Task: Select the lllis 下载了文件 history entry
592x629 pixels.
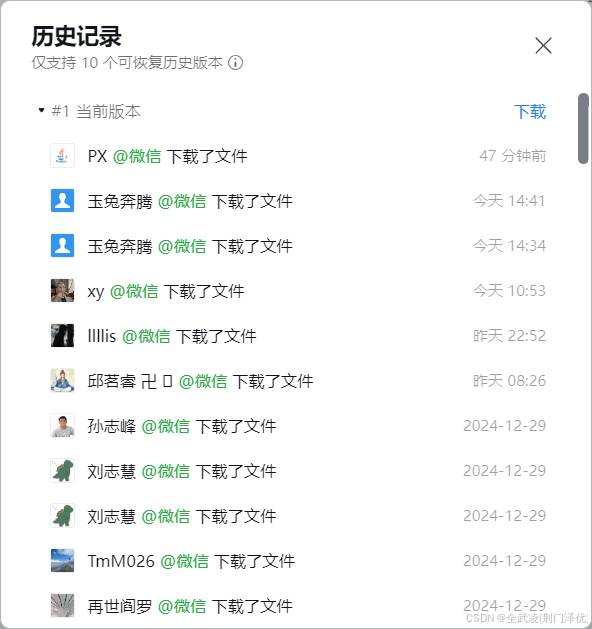Action: 298,335
